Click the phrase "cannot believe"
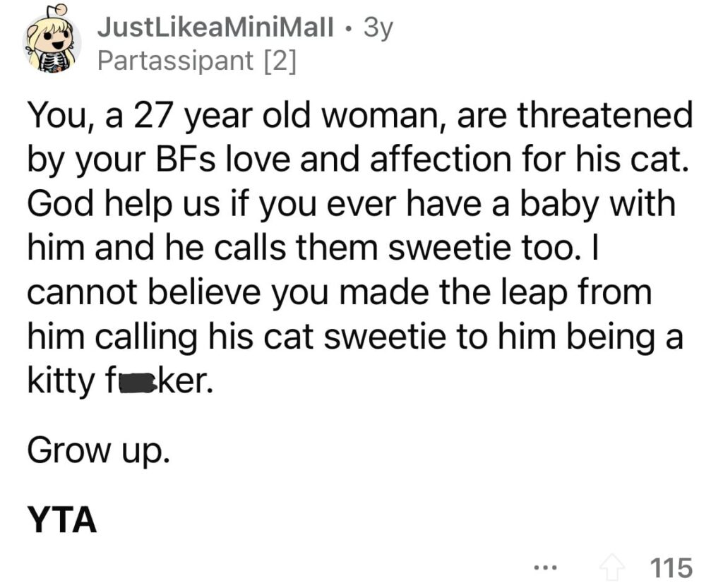 click(x=143, y=292)
